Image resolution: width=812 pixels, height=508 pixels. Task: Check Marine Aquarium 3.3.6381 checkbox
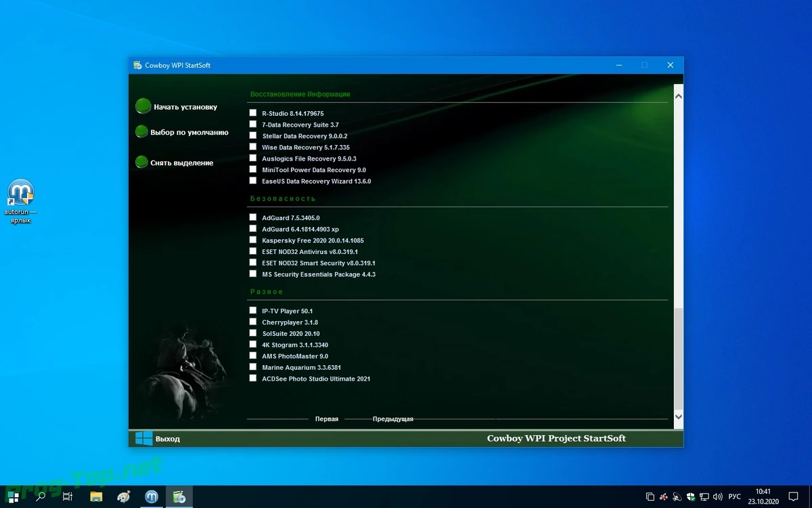tap(253, 367)
